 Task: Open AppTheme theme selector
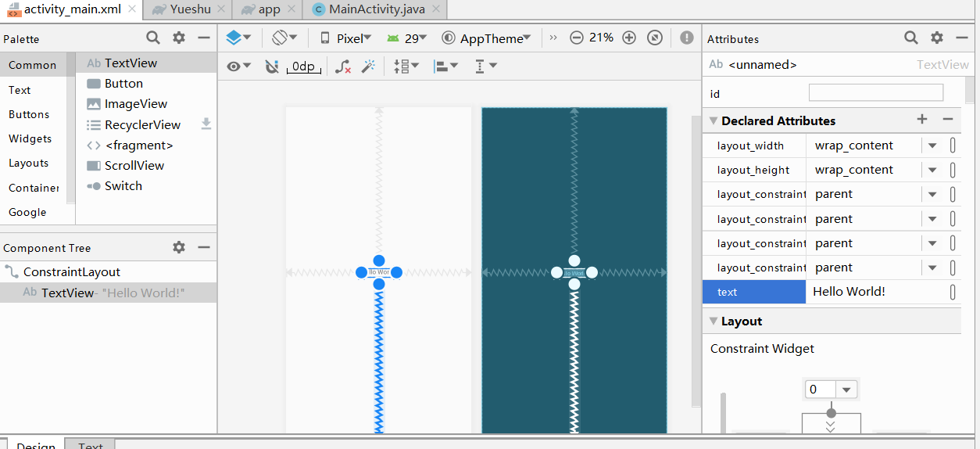(x=486, y=38)
